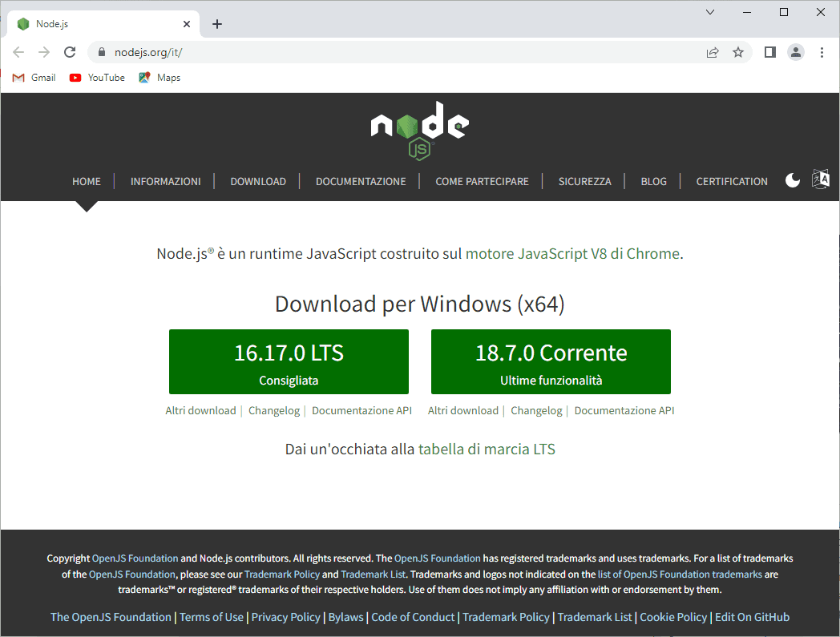
Task: Toggle dark mode moon icon
Action: point(793,180)
